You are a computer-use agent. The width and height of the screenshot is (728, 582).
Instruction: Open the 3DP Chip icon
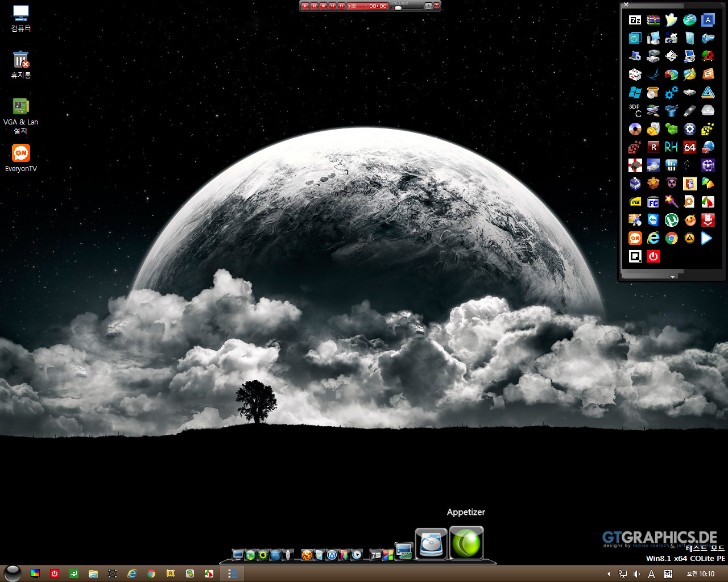(x=635, y=111)
